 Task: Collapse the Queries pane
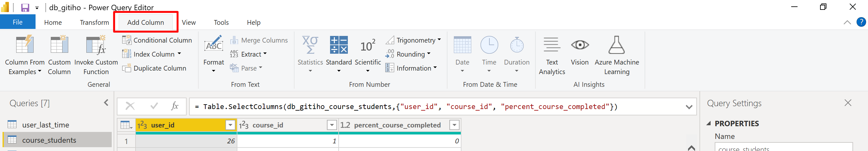pyautogui.click(x=106, y=103)
